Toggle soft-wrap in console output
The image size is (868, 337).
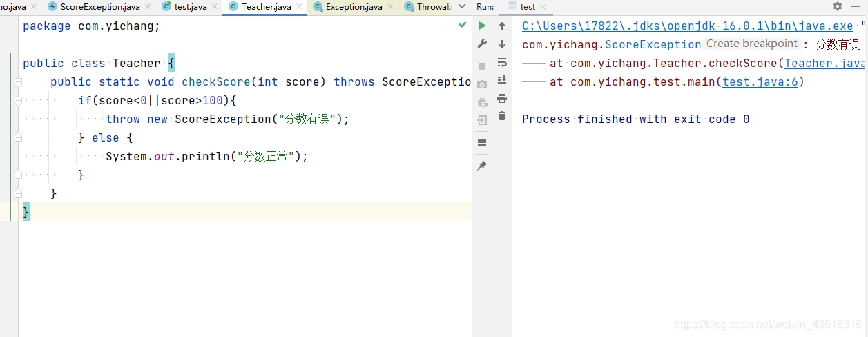(x=502, y=62)
